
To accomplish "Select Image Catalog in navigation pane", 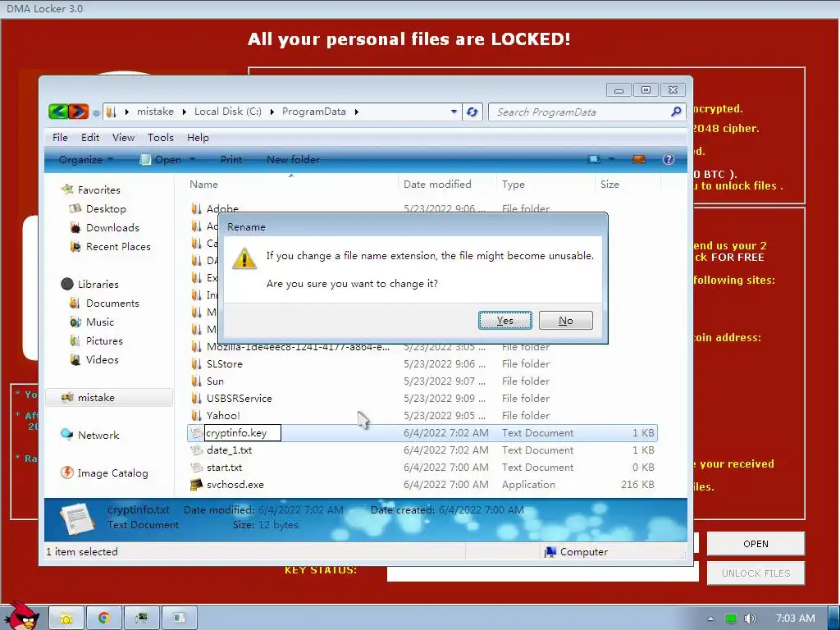I will 112,473.
